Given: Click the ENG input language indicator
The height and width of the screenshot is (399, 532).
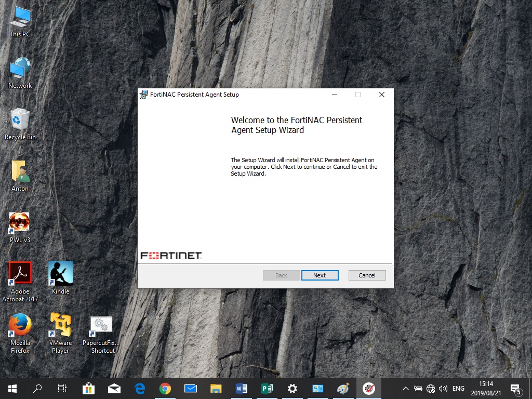Looking at the screenshot, I should [458, 388].
